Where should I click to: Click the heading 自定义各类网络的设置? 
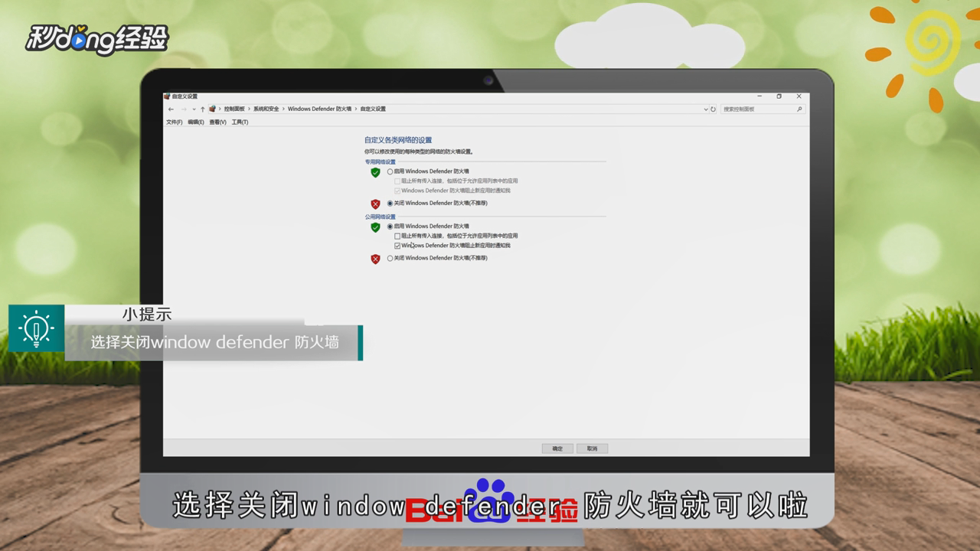pyautogui.click(x=398, y=140)
